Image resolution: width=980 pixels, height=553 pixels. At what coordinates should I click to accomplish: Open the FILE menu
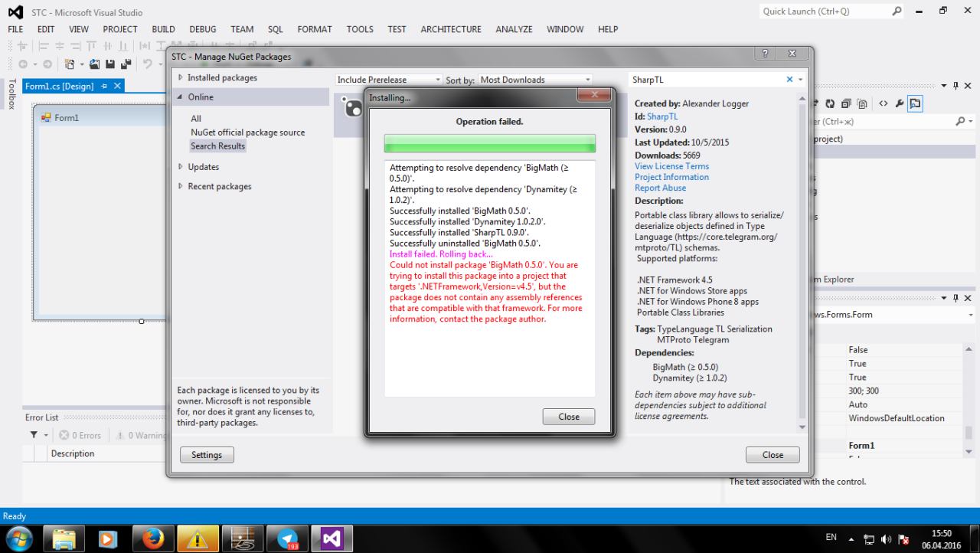15,29
